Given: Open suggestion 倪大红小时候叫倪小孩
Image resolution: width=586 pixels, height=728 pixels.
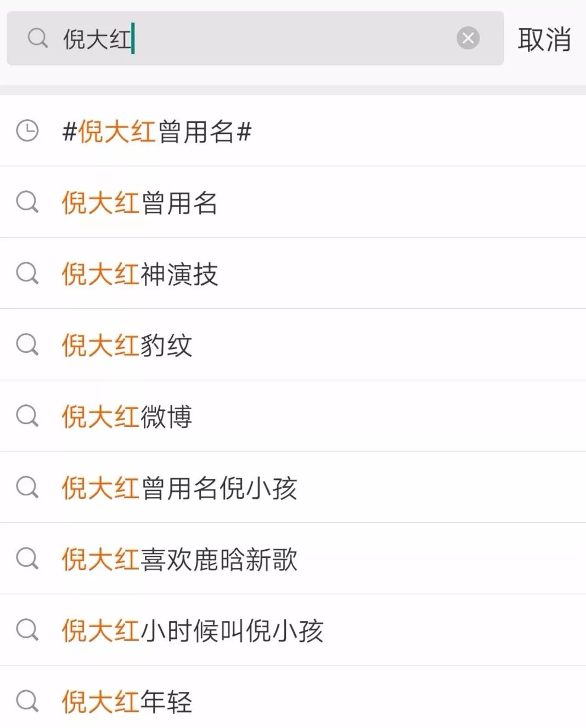Looking at the screenshot, I should pos(293,630).
